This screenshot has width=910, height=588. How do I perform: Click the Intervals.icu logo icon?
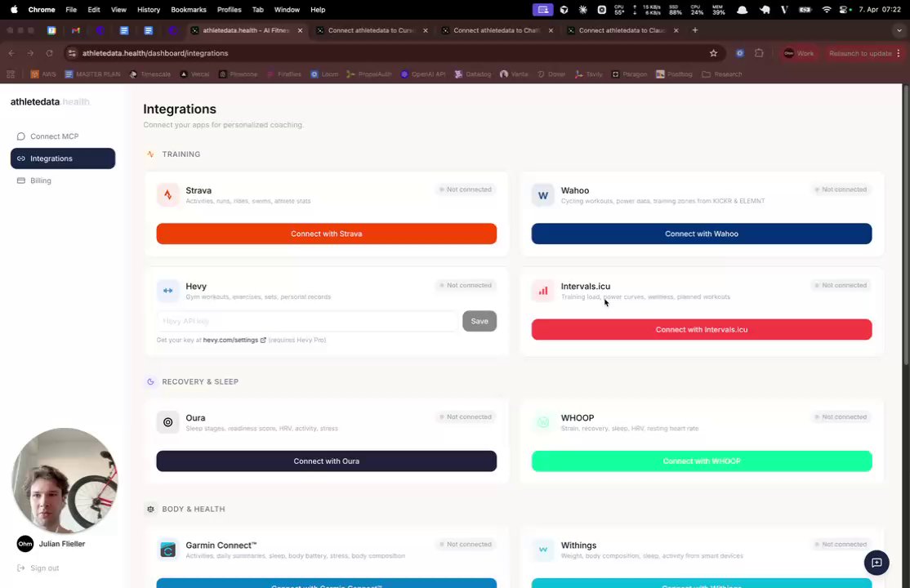coord(542,291)
